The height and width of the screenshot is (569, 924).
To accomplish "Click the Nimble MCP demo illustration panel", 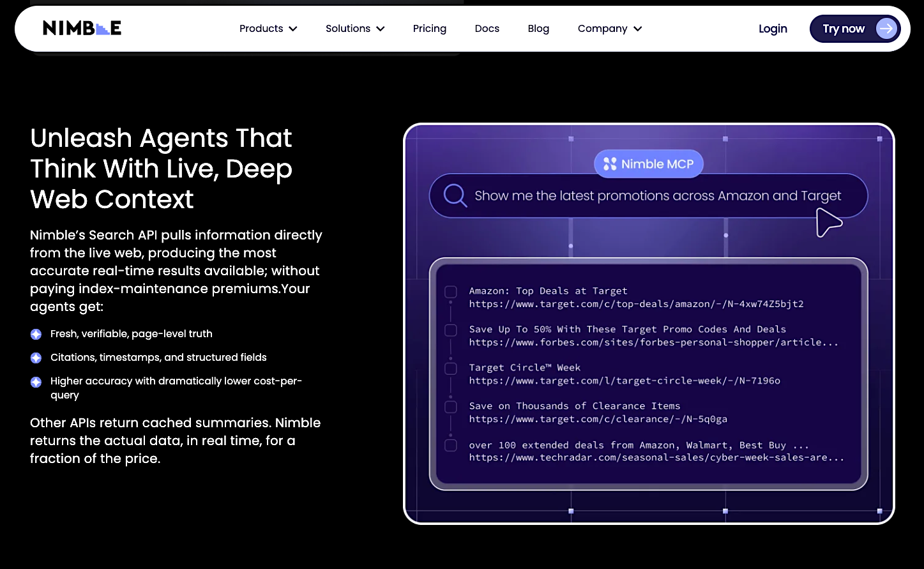I will (x=649, y=324).
